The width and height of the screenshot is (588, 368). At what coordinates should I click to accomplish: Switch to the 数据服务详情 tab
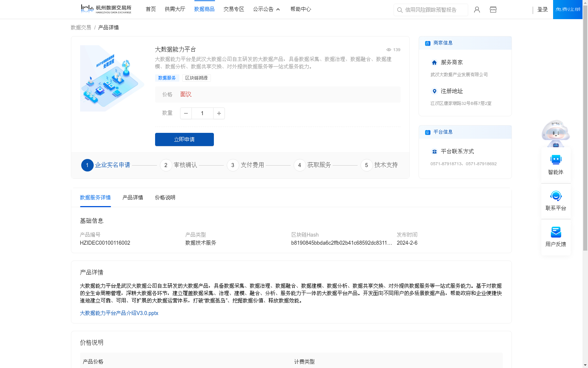click(x=95, y=198)
